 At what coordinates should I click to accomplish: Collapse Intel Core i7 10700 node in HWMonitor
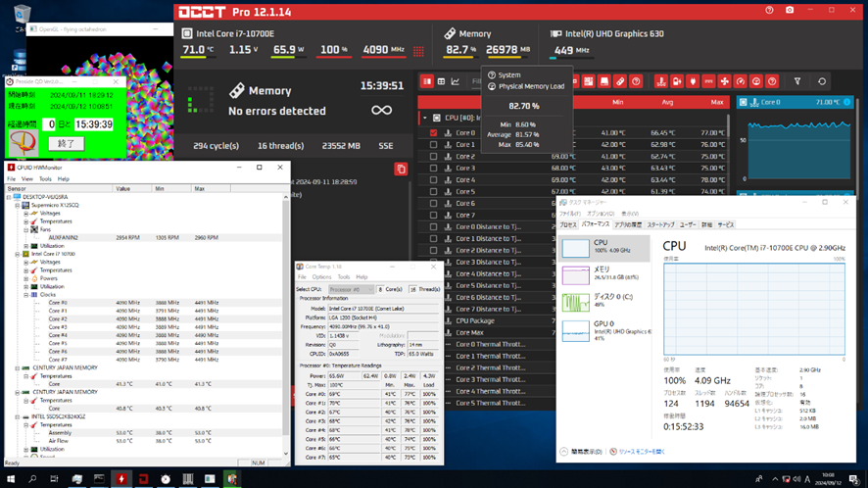18,254
